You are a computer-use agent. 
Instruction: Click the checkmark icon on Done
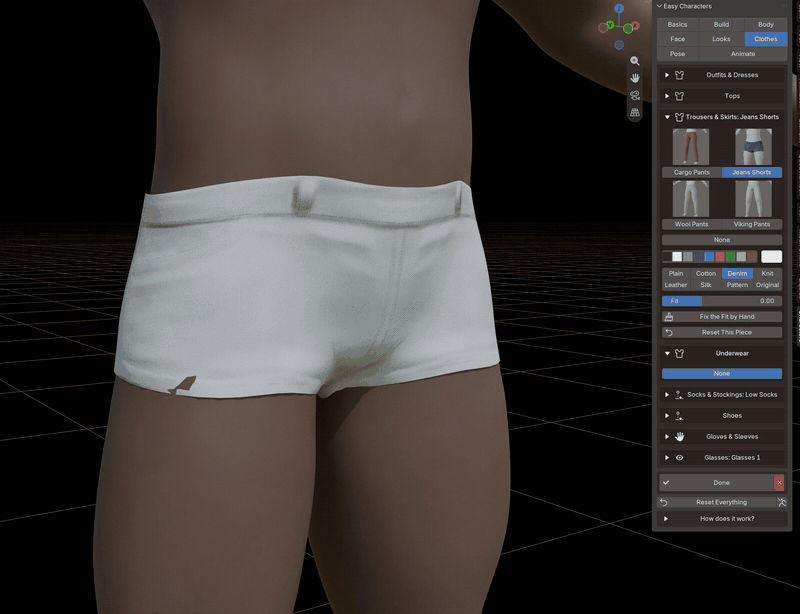coord(666,482)
